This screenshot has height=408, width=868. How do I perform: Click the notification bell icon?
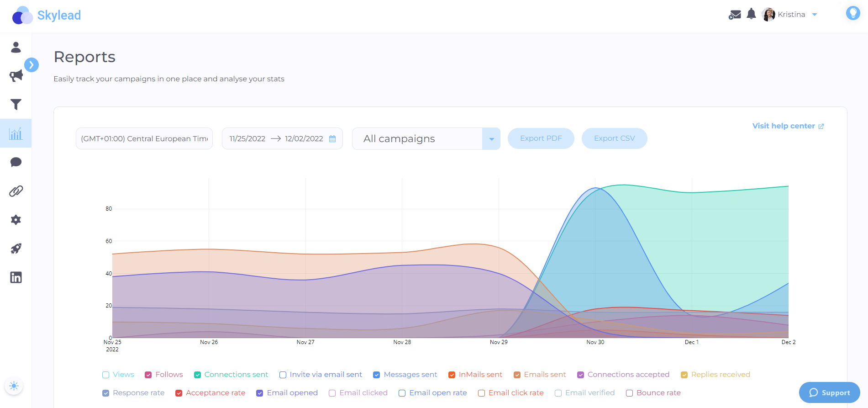[x=751, y=14]
